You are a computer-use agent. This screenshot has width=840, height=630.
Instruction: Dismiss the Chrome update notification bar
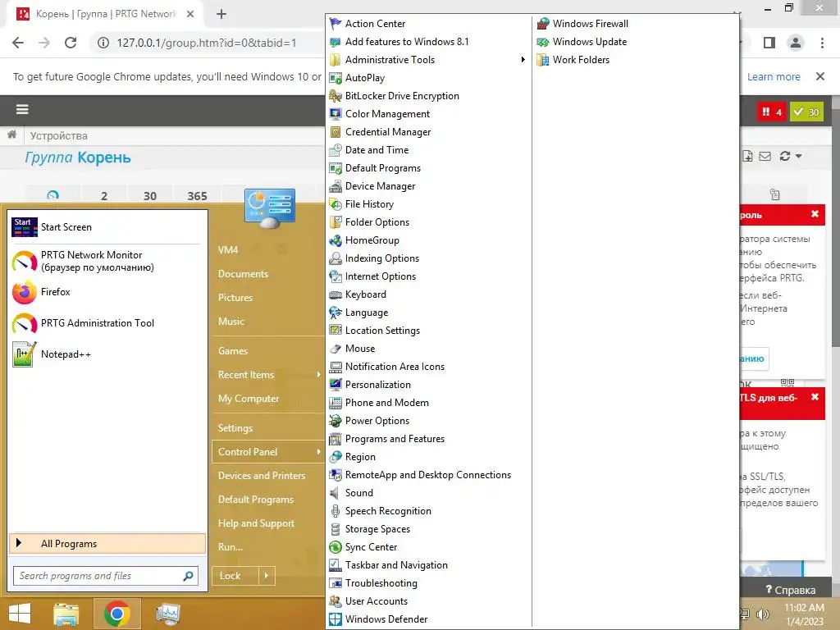click(x=820, y=76)
